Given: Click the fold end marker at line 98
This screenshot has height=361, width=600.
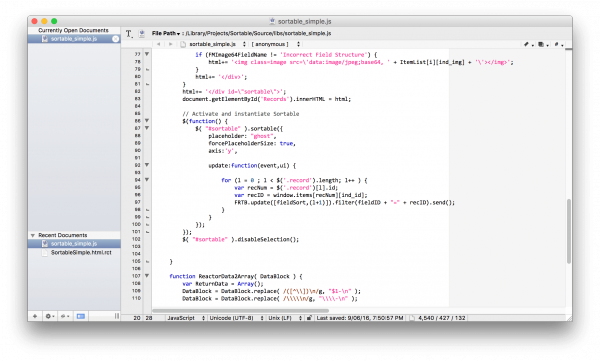Looking at the screenshot, I should tap(147, 210).
